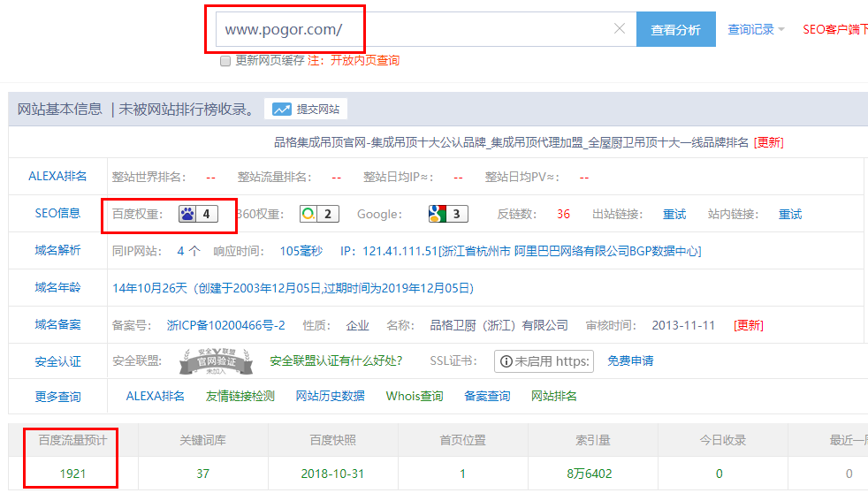Viewport: 868px width, 493px height.
Task: Toggle the 更新网页缓存 checkbox
Action: 225,61
